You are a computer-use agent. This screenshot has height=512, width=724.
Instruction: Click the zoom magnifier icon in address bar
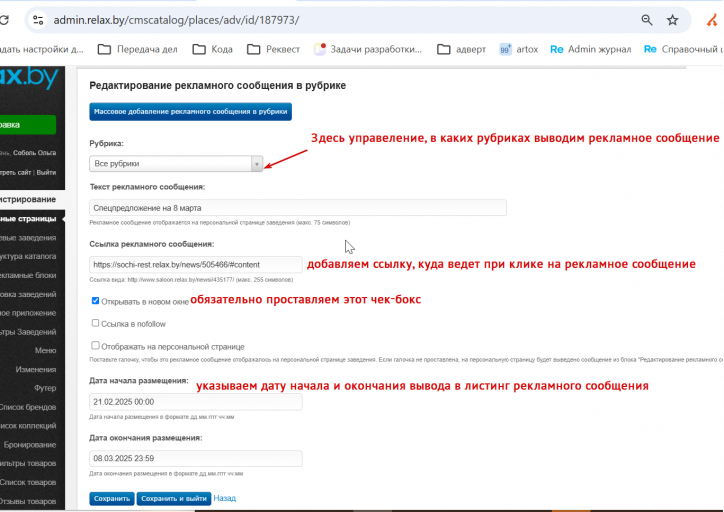(647, 20)
